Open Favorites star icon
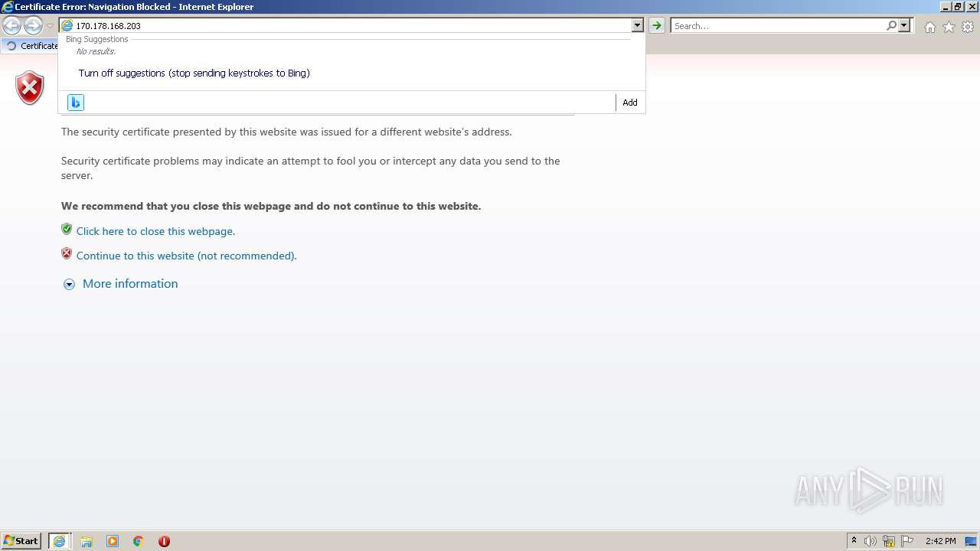Screen dimensions: 980x551 tap(949, 27)
